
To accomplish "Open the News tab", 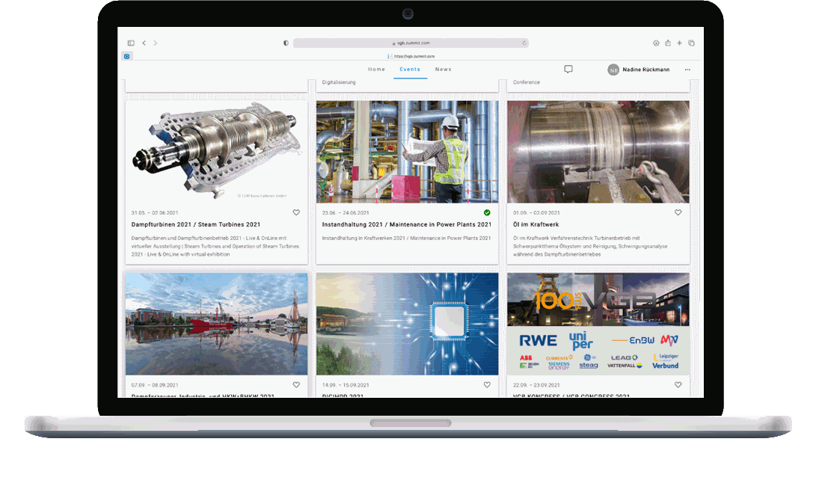I will click(444, 70).
